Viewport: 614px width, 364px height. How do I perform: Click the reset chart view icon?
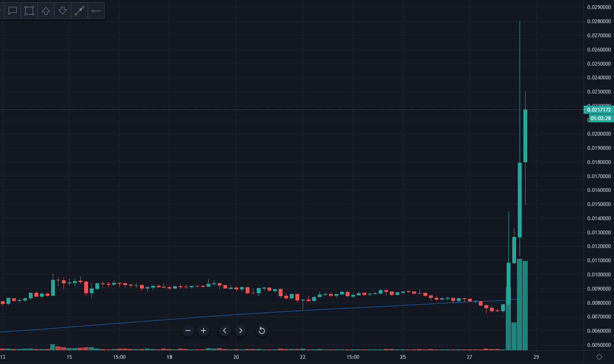[261, 331]
